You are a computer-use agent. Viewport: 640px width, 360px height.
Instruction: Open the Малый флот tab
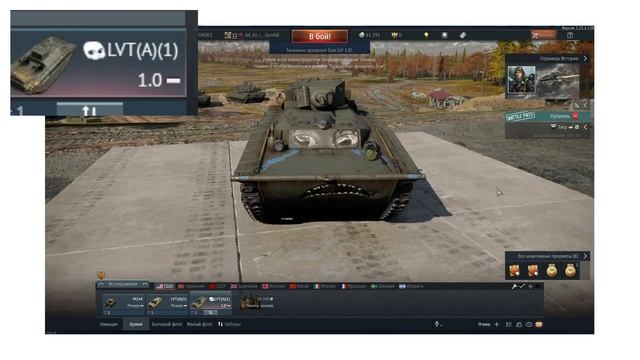(199, 324)
